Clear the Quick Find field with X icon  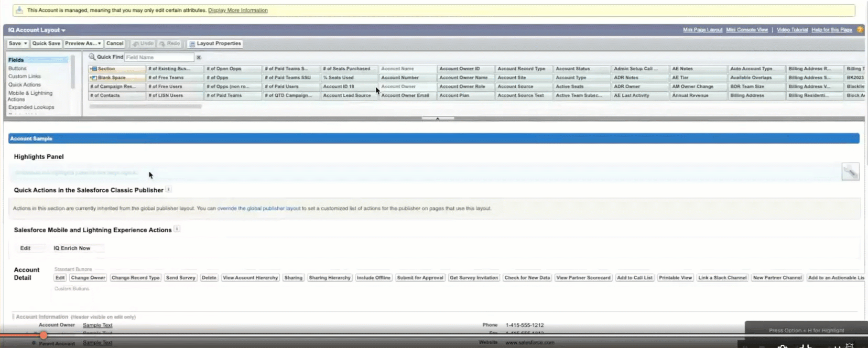pos(199,57)
